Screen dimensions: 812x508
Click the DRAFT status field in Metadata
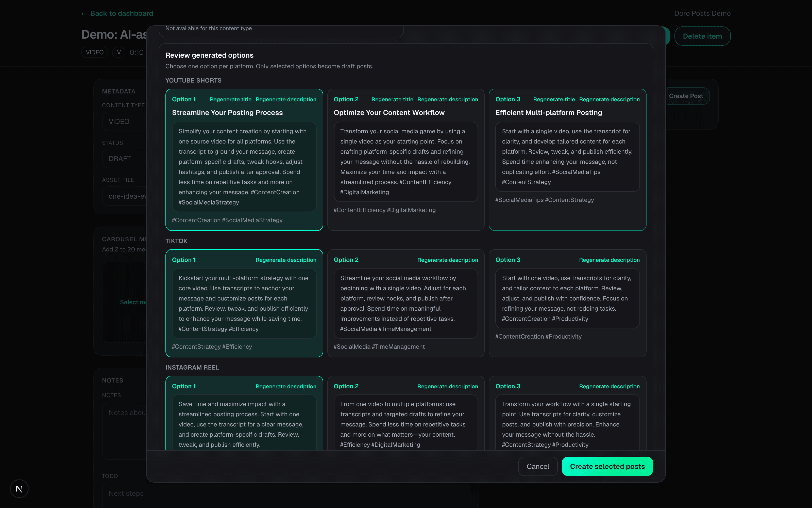tap(125, 158)
